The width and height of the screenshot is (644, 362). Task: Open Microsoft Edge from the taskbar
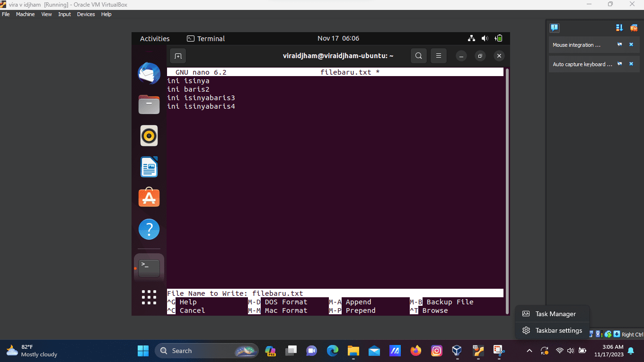(333, 351)
